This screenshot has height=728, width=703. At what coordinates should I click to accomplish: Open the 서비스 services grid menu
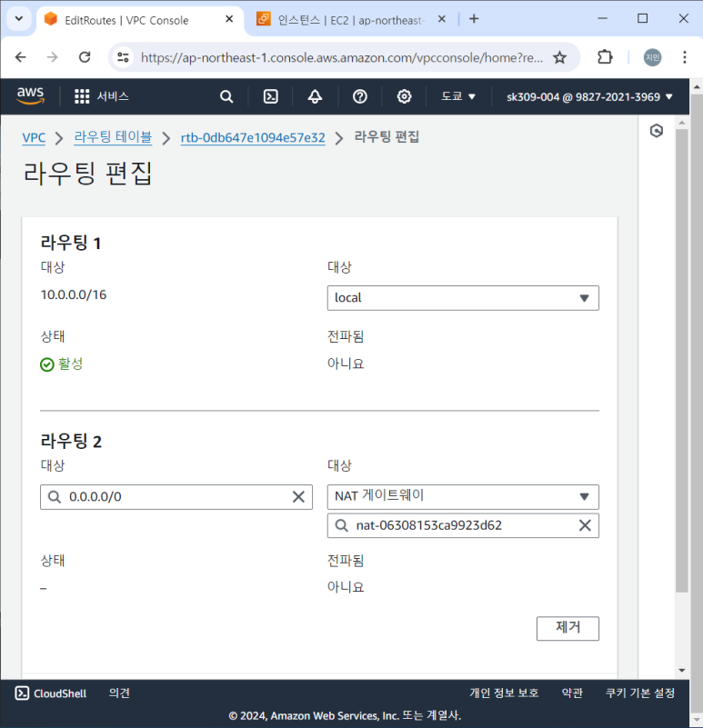[x=101, y=96]
